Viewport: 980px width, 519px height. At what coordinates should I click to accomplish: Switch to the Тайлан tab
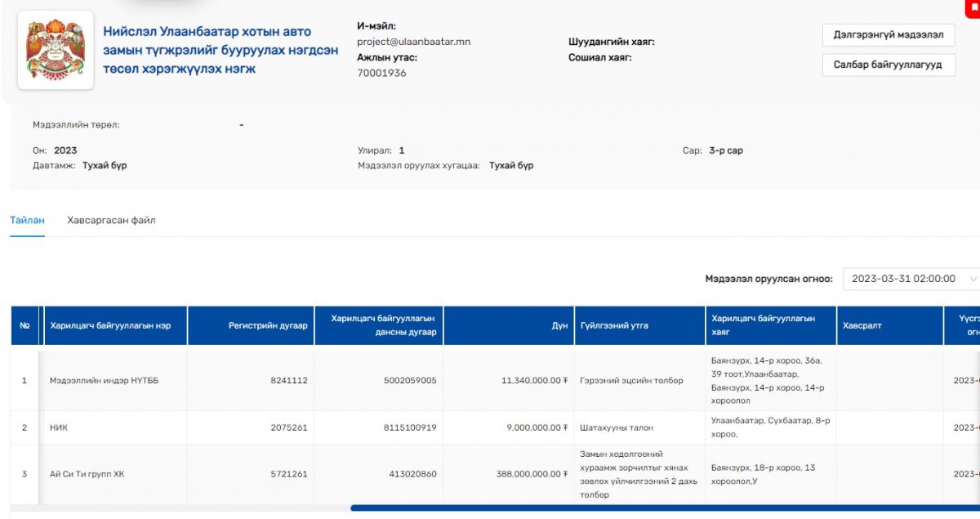[x=27, y=221]
